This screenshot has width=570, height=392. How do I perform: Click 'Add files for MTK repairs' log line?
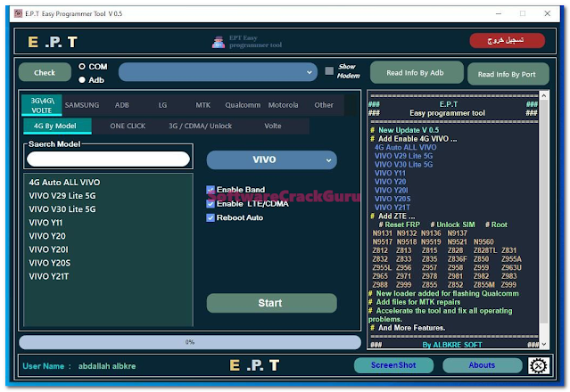point(418,302)
